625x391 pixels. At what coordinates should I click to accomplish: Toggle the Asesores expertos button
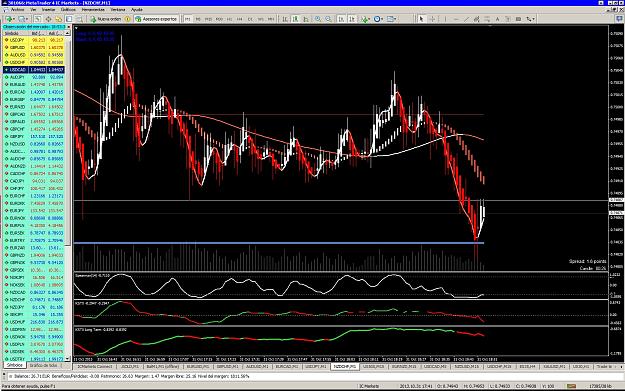point(156,19)
